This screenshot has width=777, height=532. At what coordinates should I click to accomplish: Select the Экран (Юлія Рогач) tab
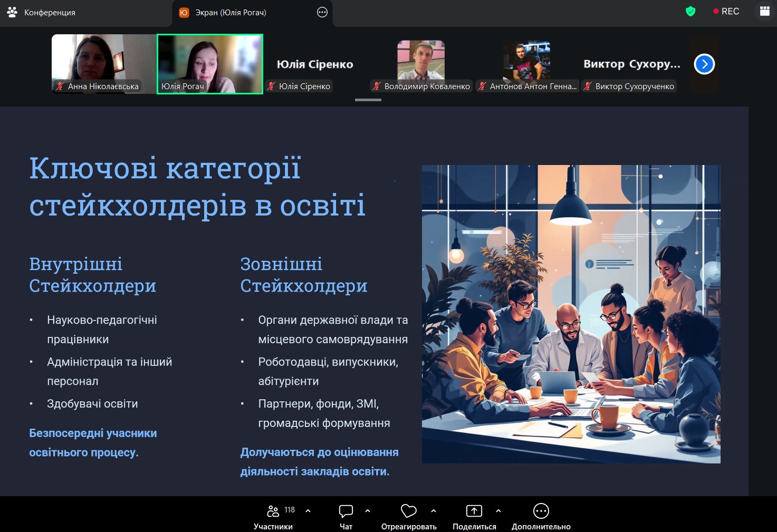231,13
